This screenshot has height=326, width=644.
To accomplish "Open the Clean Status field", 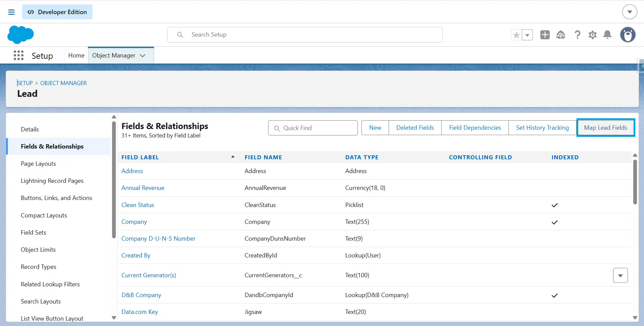I will (x=138, y=205).
